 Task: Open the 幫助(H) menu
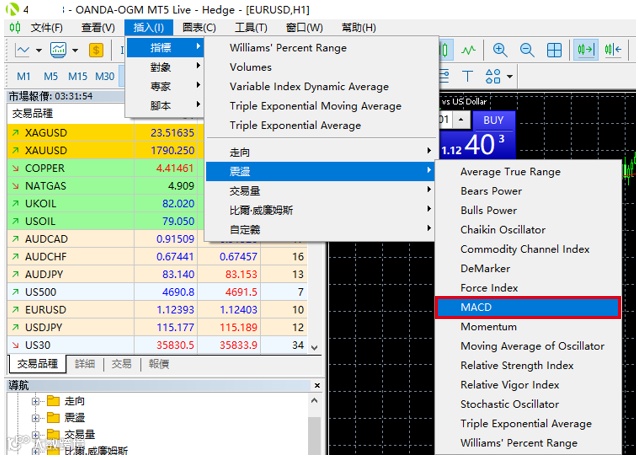pos(358,28)
